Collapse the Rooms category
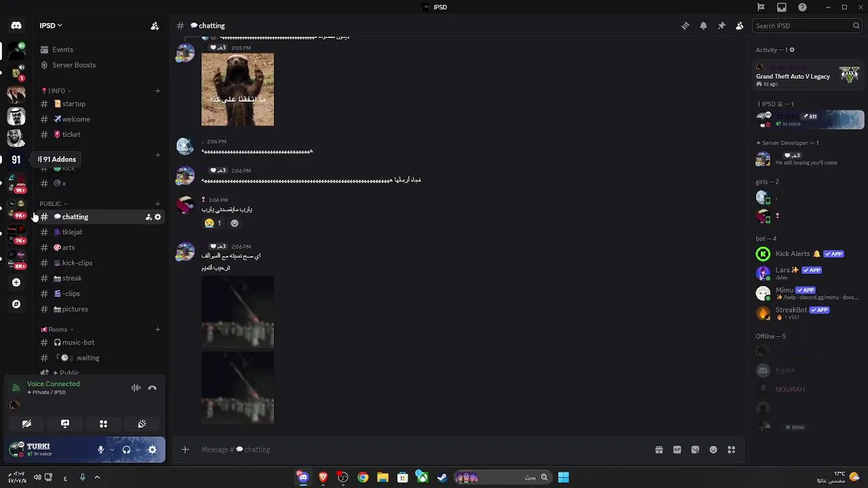 click(58, 329)
